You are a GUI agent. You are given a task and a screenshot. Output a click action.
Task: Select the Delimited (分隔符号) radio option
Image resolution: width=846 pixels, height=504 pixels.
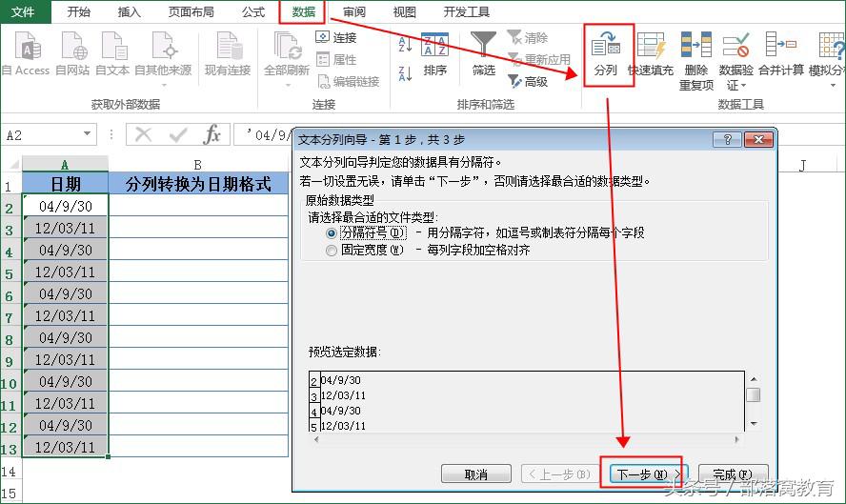(332, 233)
